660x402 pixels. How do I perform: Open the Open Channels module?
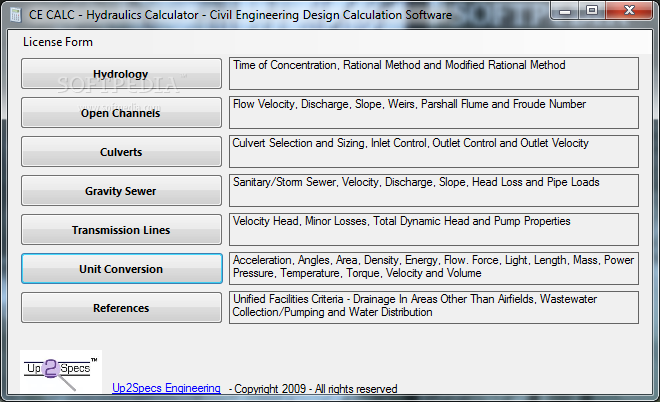tap(121, 113)
